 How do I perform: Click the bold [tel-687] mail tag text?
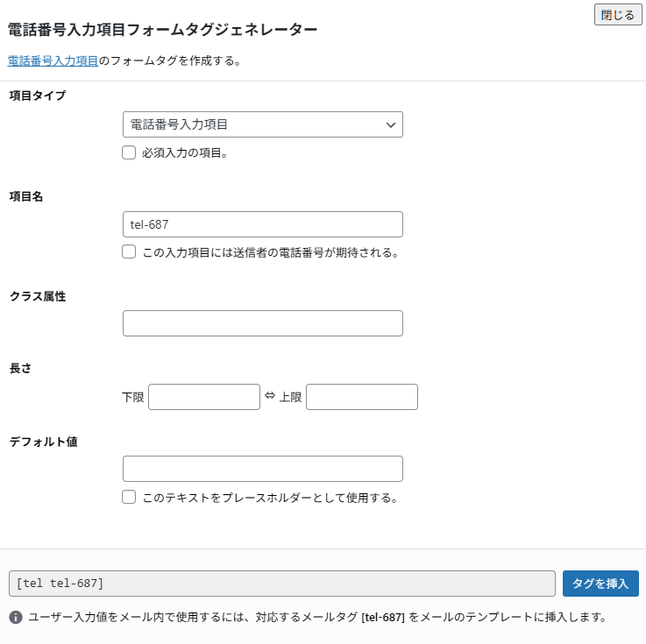[x=382, y=617]
